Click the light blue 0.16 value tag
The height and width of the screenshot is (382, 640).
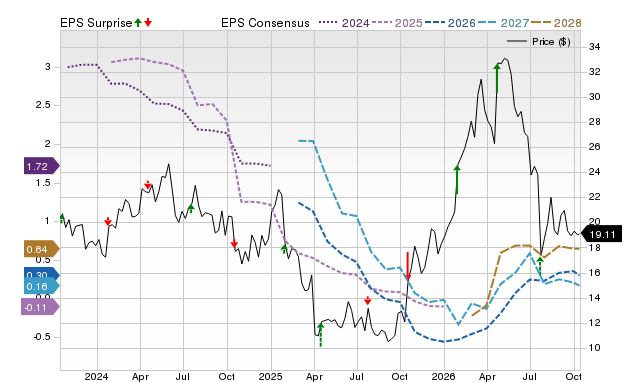coord(41,286)
